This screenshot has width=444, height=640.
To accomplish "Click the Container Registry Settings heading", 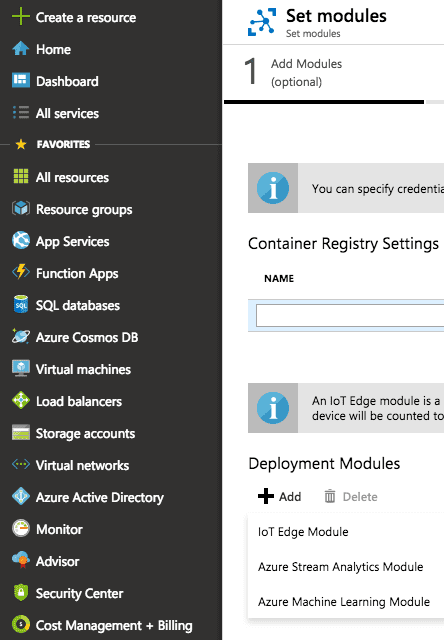I will 344,244.
